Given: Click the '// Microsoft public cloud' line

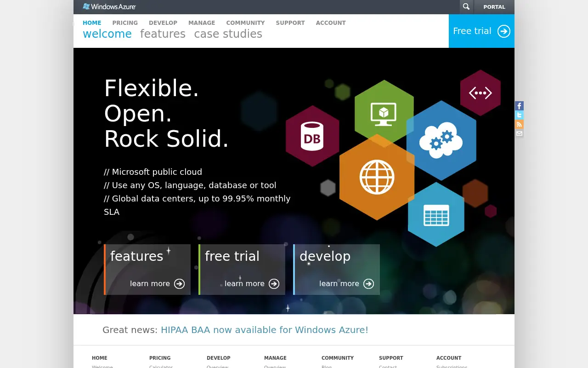Looking at the screenshot, I should tap(153, 172).
